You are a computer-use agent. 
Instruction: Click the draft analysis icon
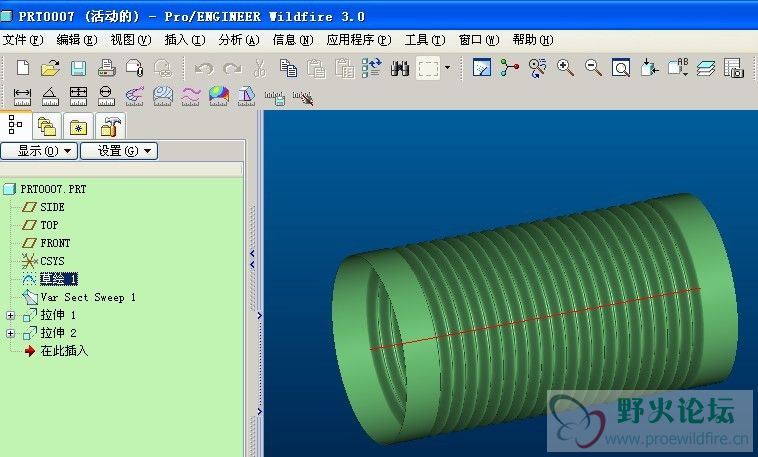(247, 96)
